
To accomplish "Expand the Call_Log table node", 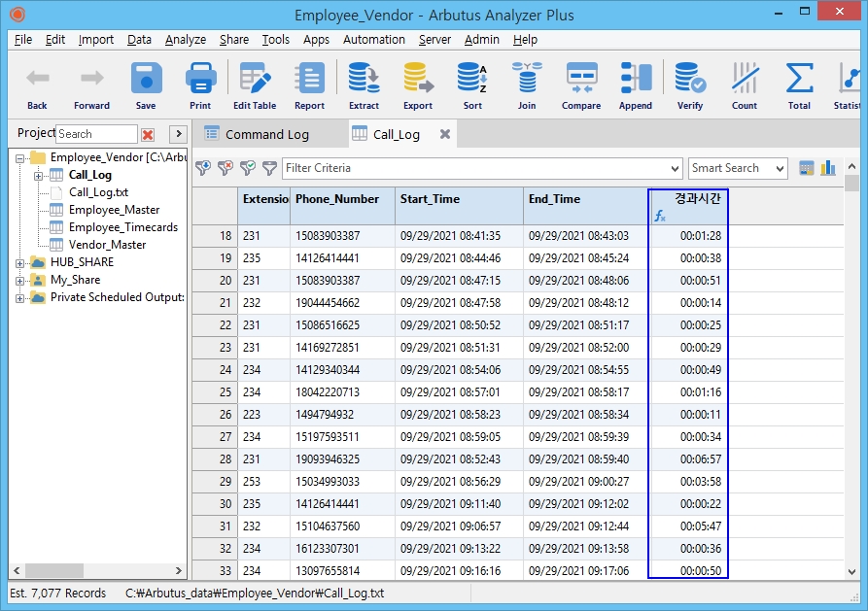I will [38, 176].
